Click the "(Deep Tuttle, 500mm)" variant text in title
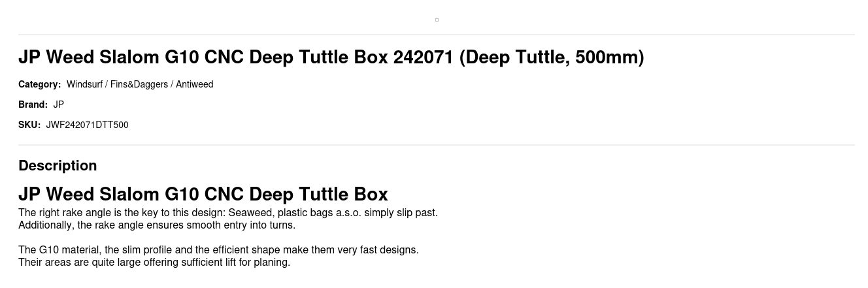The height and width of the screenshot is (288, 868). tap(552, 57)
